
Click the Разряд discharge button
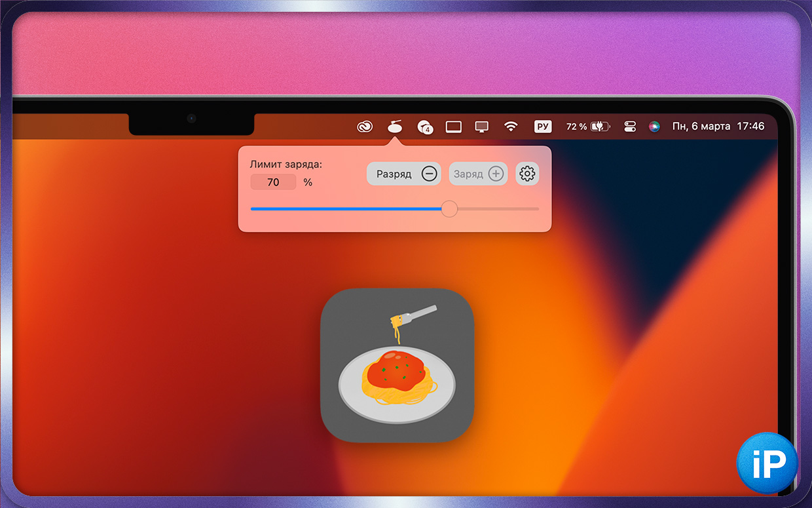[x=404, y=174]
